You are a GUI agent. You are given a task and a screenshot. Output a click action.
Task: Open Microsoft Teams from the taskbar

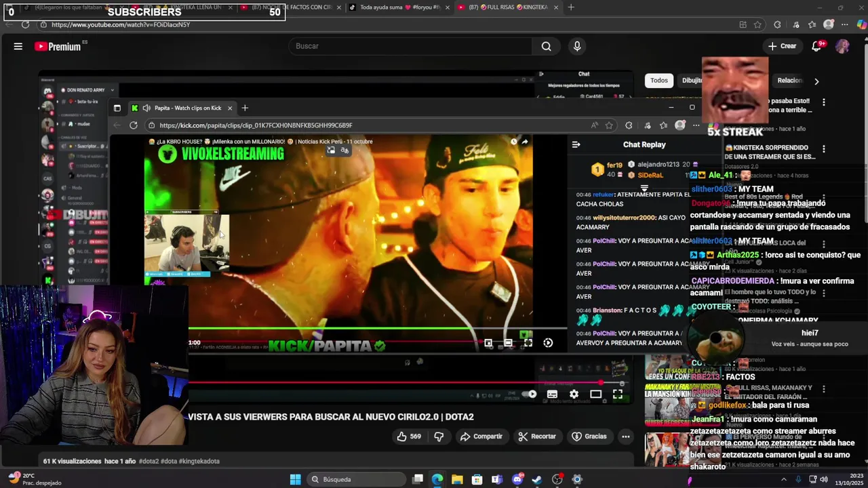coord(497,479)
